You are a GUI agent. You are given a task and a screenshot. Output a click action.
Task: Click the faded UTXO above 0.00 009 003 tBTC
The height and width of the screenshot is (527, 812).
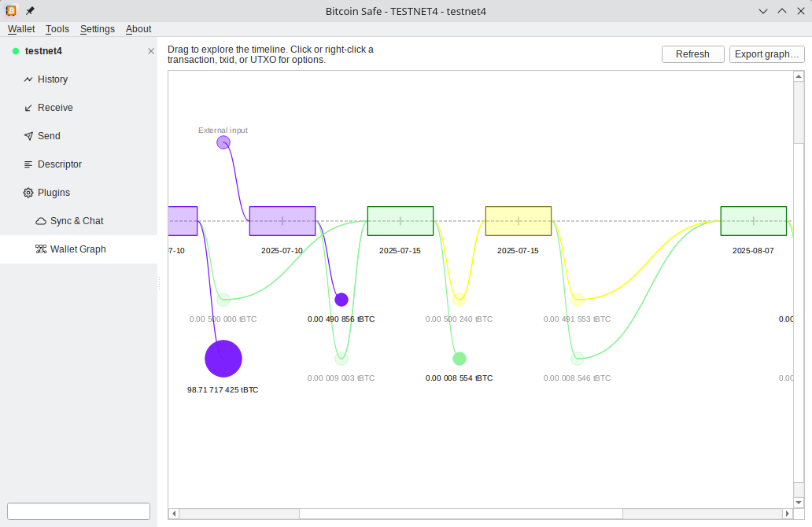pyautogui.click(x=341, y=358)
